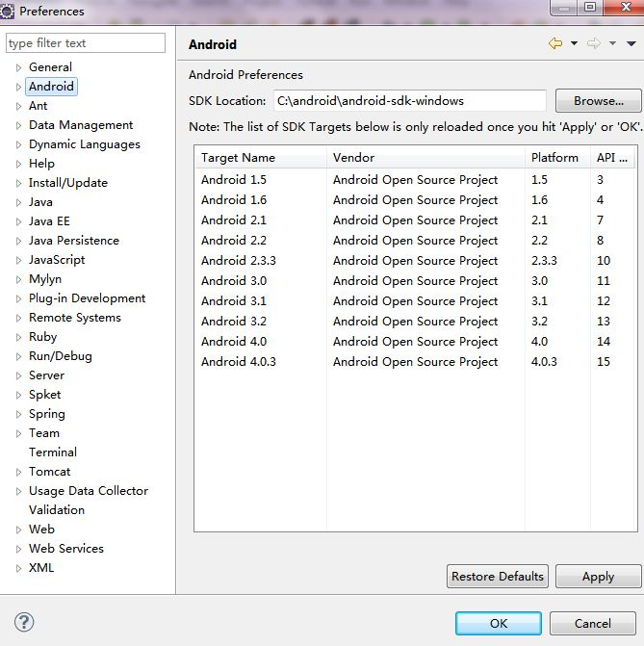Click the Browse... button
The width and height of the screenshot is (644, 646).
tap(598, 101)
